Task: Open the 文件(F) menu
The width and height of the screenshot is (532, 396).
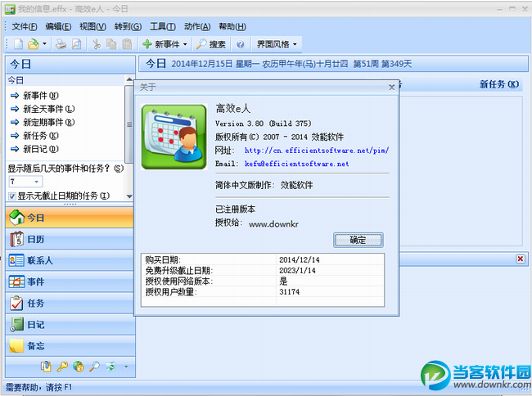Action: (25, 26)
